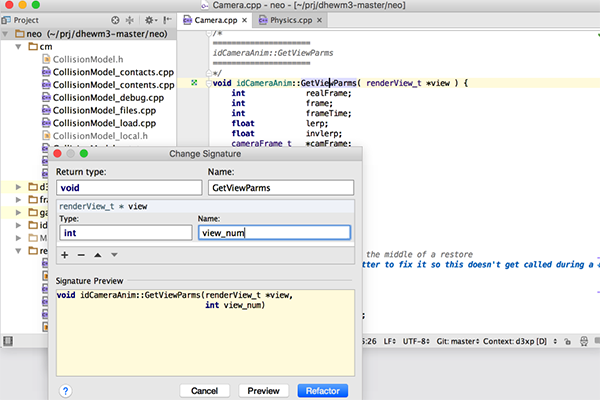This screenshot has height=400, width=600.
Task: Select the Camera.cpp editor tab
Action: point(218,19)
